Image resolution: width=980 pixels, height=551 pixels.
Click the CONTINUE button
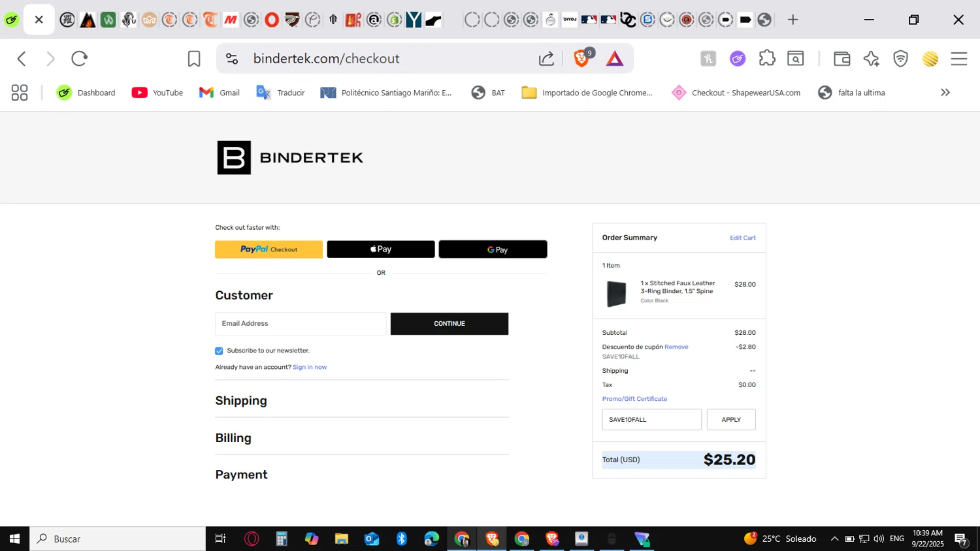click(x=449, y=324)
